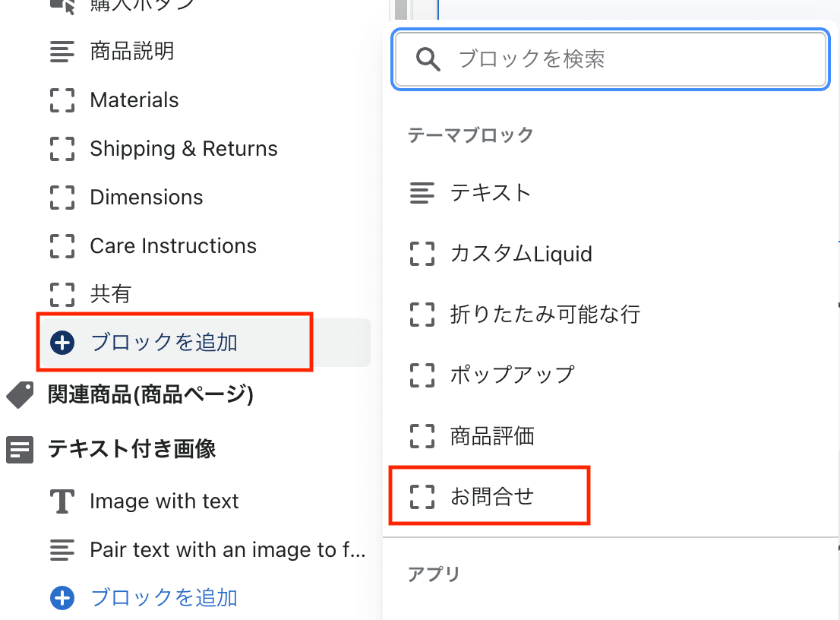Click the search magnifier icon
The image size is (840, 620).
click(429, 59)
